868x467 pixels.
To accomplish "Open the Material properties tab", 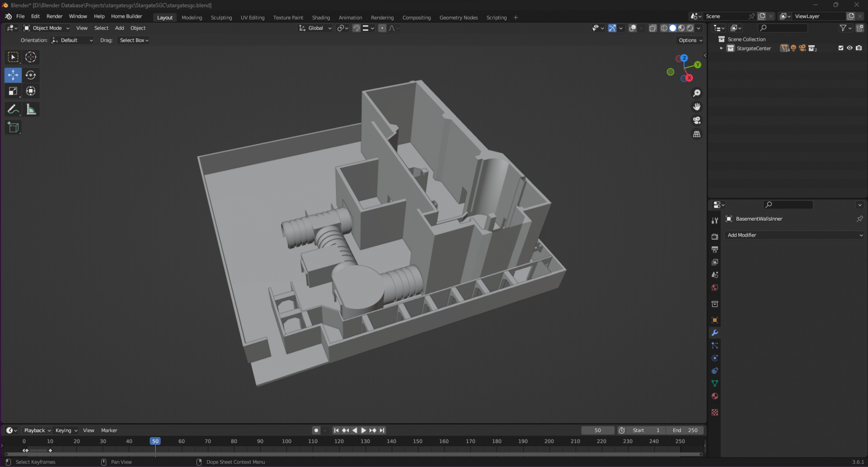I will 715,396.
